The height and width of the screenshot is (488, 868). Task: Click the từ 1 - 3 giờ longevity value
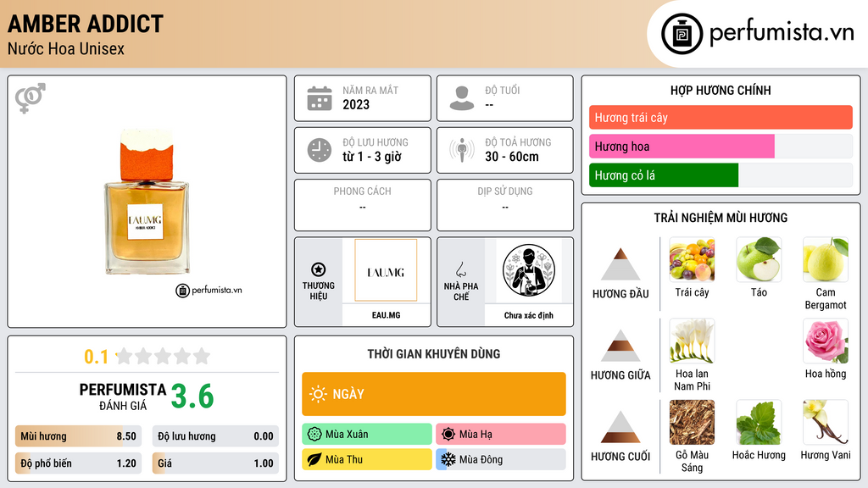click(372, 157)
